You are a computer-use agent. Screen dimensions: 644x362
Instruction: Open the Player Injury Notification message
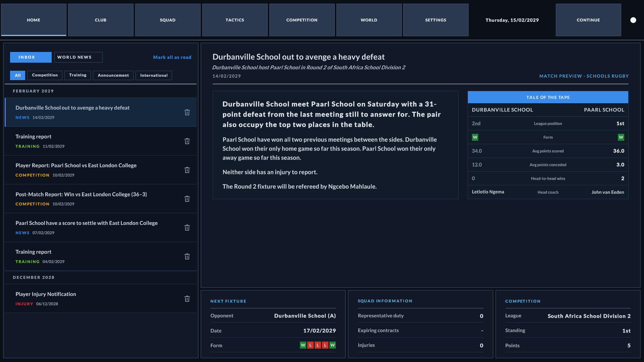101,299
